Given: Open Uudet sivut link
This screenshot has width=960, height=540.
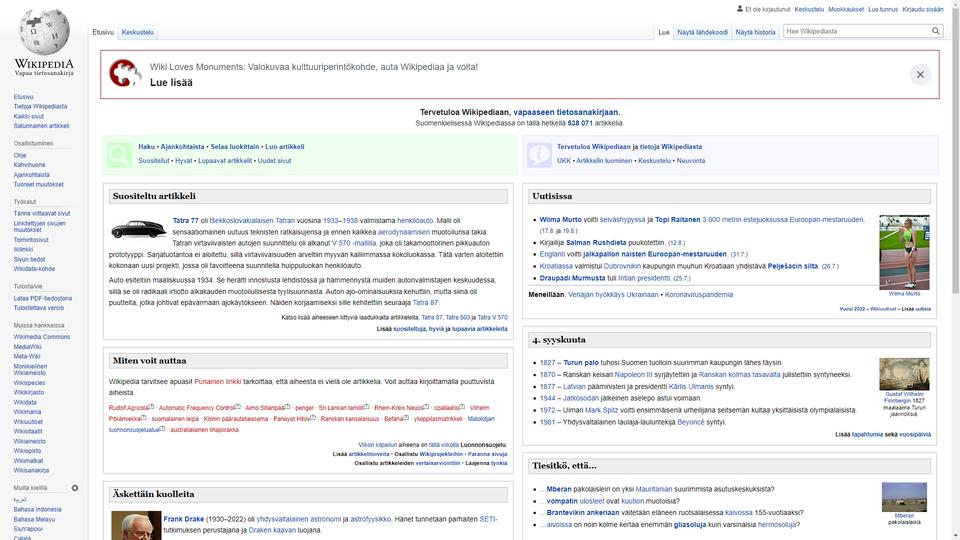Looking at the screenshot, I should [x=274, y=160].
